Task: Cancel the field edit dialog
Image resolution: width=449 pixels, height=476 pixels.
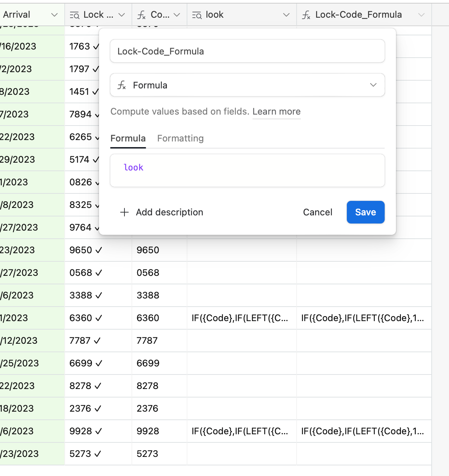Action: [x=317, y=212]
